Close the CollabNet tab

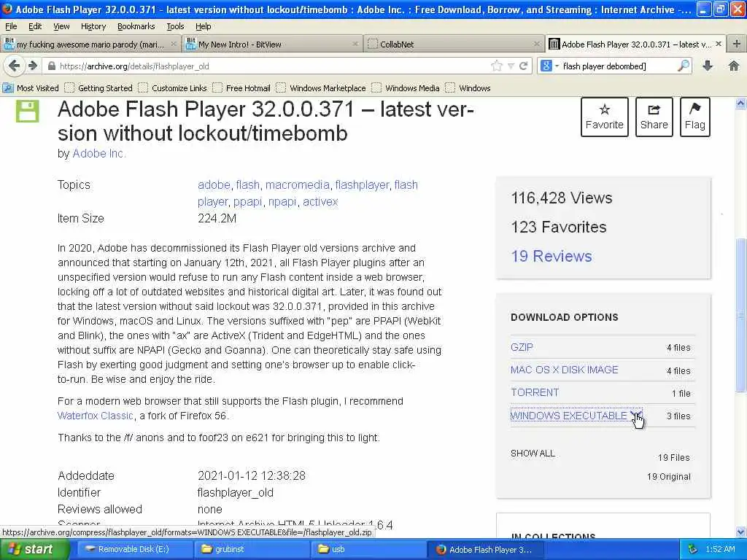coord(537,44)
